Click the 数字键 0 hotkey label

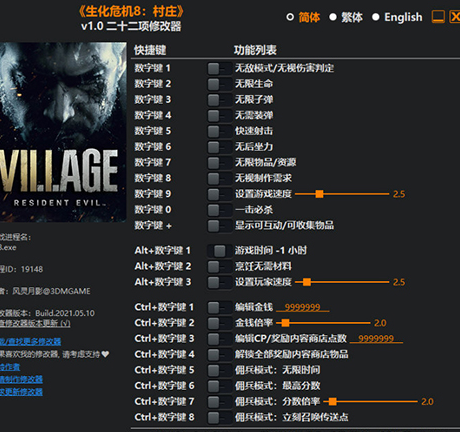pyautogui.click(x=153, y=210)
